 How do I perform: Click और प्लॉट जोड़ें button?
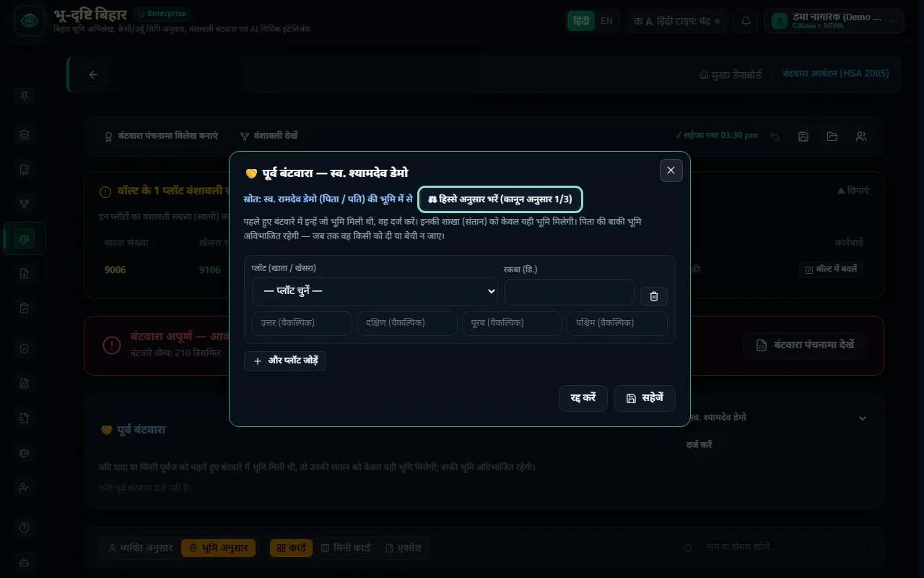[285, 361]
